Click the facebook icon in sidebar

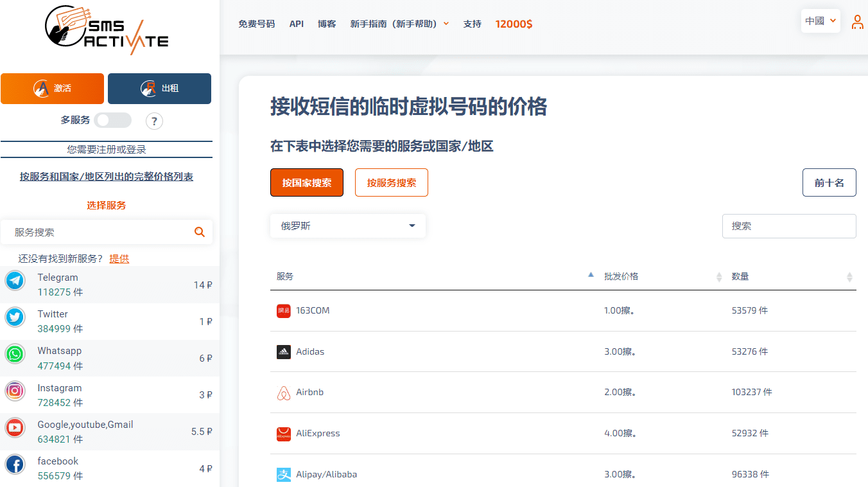click(x=15, y=464)
